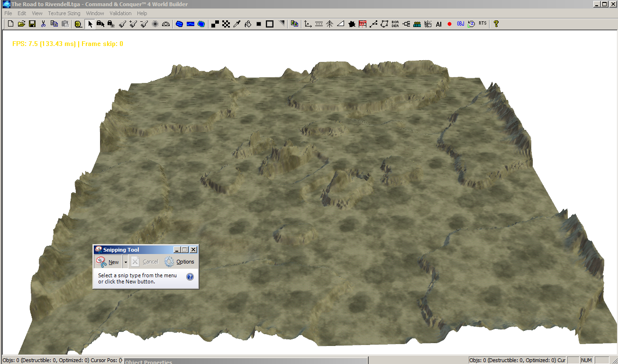
Task: Click Options in the Snipping Tool
Action: point(180,262)
